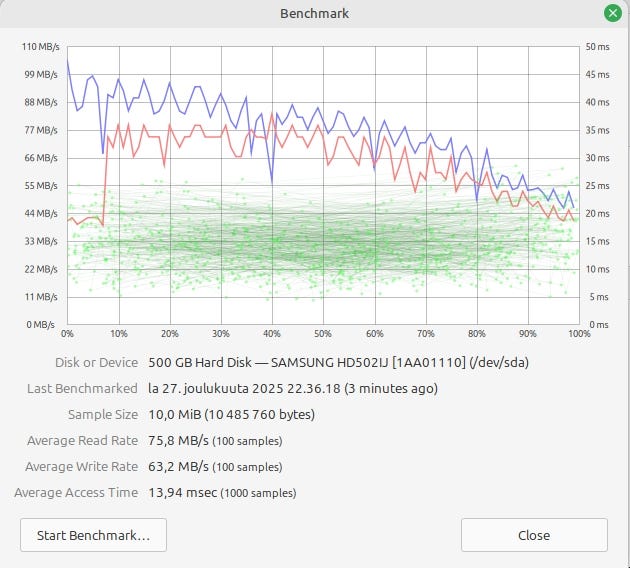Screen dimensions: 630x568
Task: Click the 22 MB/s axis label
Action: click(41, 269)
